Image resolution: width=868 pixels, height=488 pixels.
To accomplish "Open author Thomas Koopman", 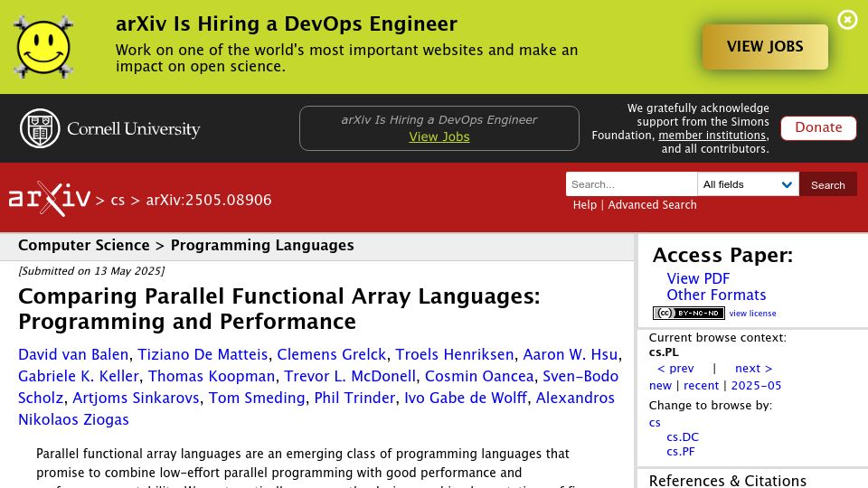I will pyautogui.click(x=211, y=376).
